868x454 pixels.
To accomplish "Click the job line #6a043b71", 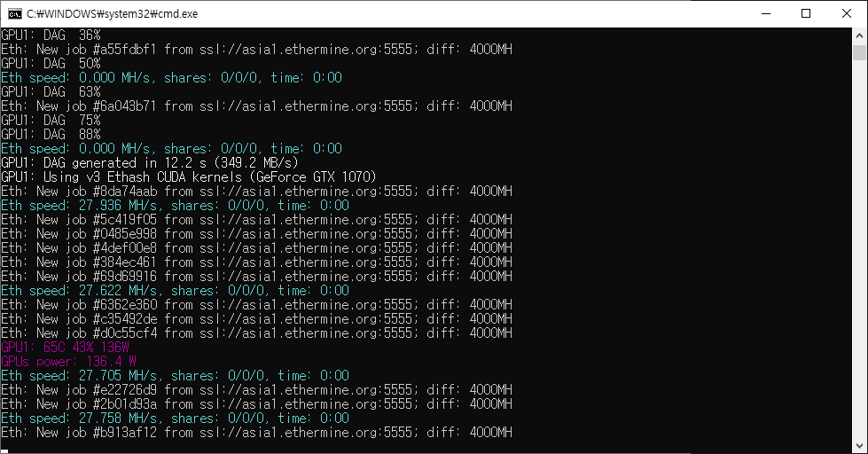I will tap(256, 106).
